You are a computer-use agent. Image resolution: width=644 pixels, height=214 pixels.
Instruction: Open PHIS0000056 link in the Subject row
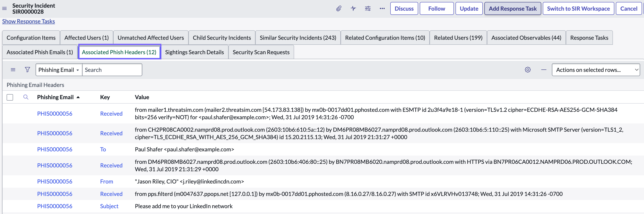coord(54,206)
